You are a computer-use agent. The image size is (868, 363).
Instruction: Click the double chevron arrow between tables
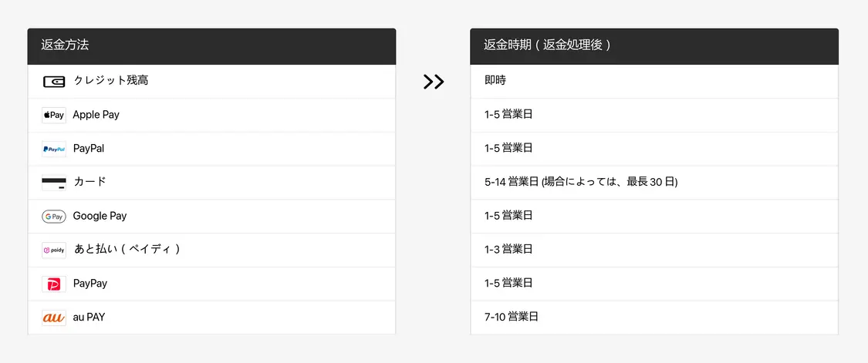(x=434, y=82)
